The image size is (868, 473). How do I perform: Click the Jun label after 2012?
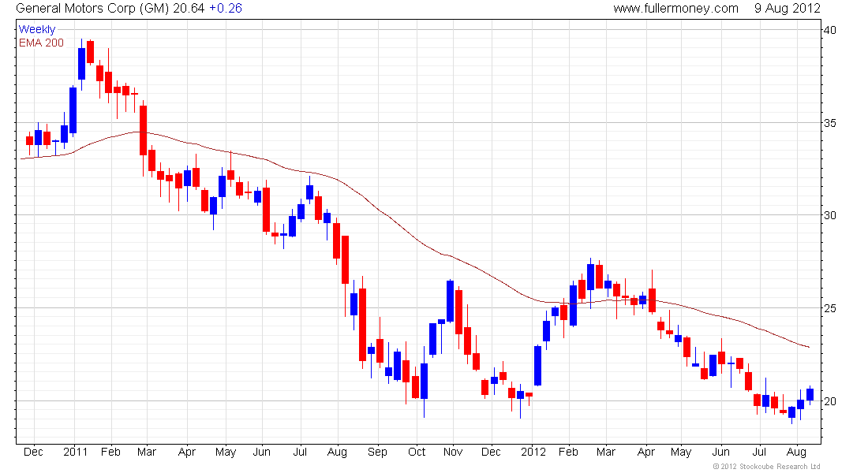[x=720, y=452]
